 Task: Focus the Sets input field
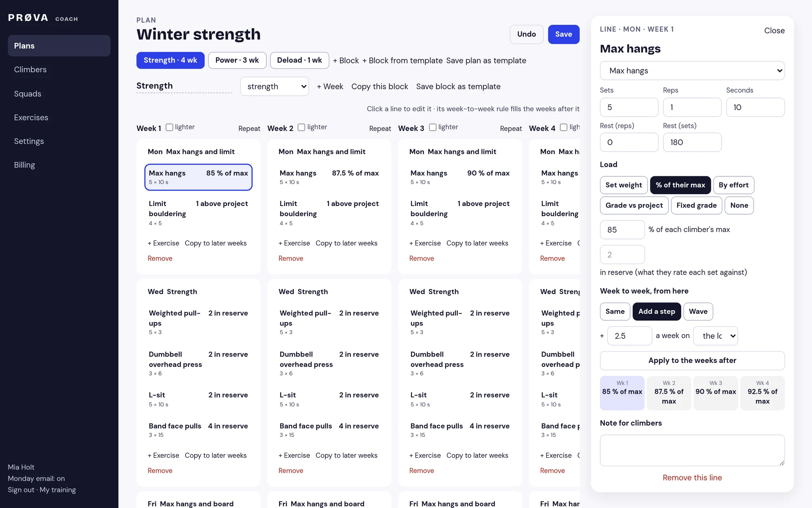(x=629, y=107)
